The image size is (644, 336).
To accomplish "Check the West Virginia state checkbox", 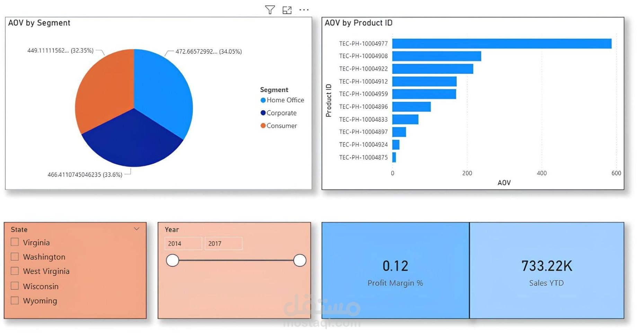I will pyautogui.click(x=14, y=271).
